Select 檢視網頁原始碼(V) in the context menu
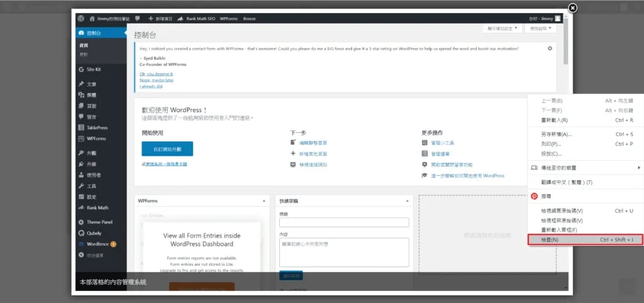Image resolution: width=644 pixels, height=303 pixels. 586,211
